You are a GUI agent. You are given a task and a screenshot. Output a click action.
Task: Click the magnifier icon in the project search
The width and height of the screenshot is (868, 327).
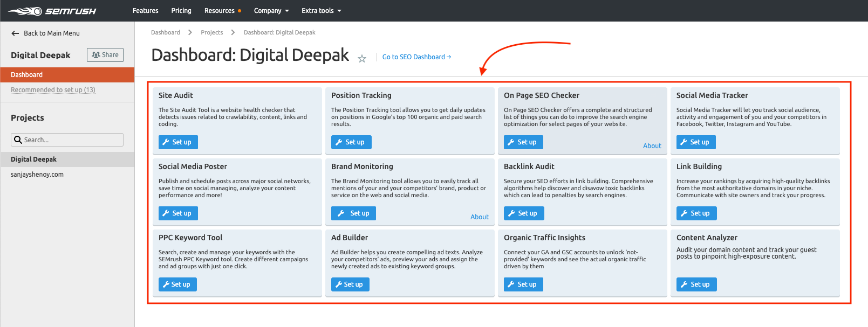[18, 140]
